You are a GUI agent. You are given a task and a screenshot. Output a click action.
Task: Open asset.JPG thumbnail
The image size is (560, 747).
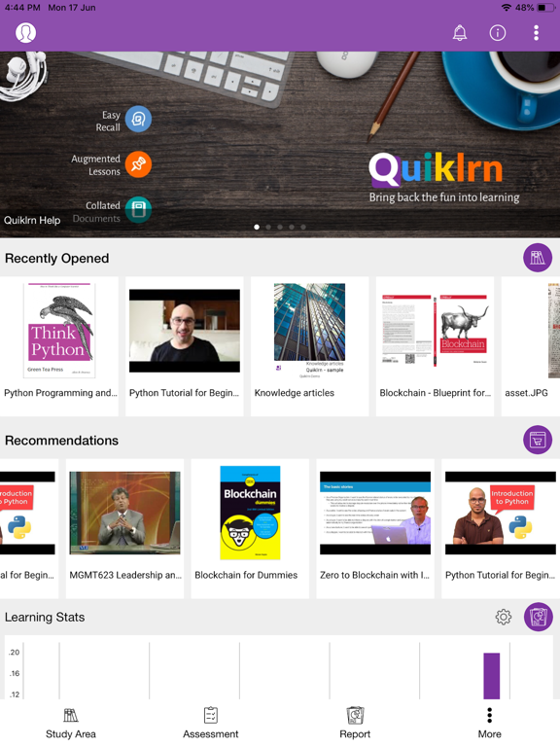[x=554, y=331]
